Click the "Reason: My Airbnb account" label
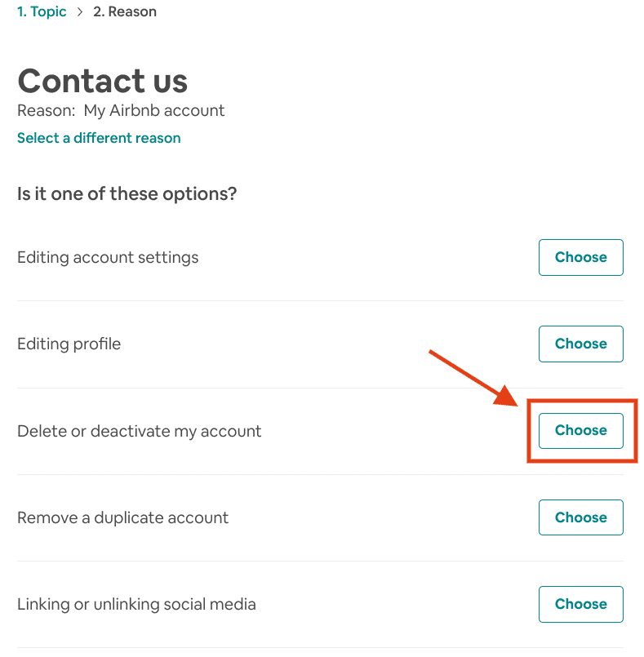644x657 pixels. (x=121, y=110)
